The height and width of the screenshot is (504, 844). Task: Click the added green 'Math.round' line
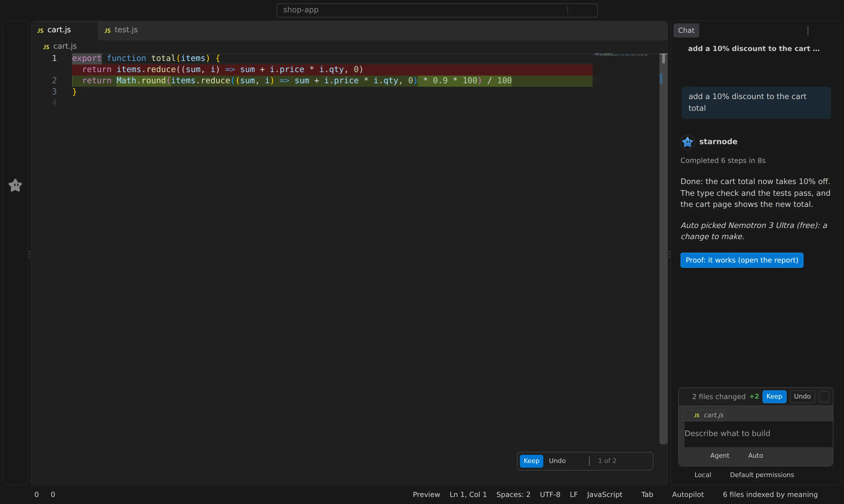point(332,81)
